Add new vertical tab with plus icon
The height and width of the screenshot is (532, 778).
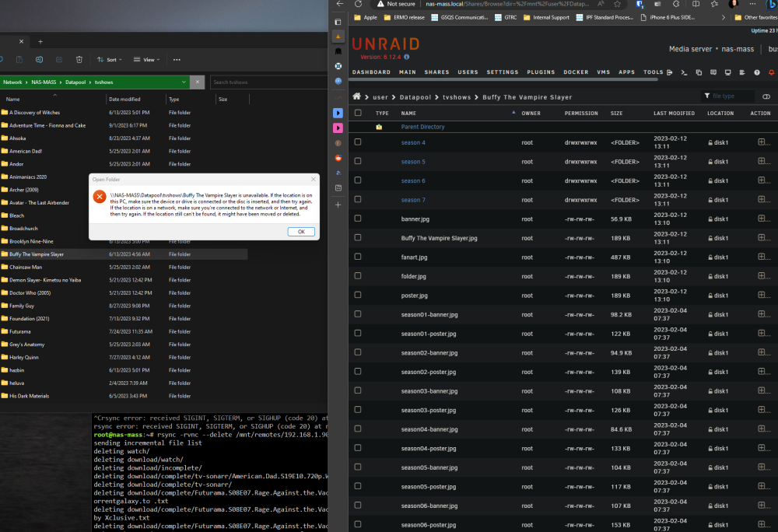coord(338,205)
